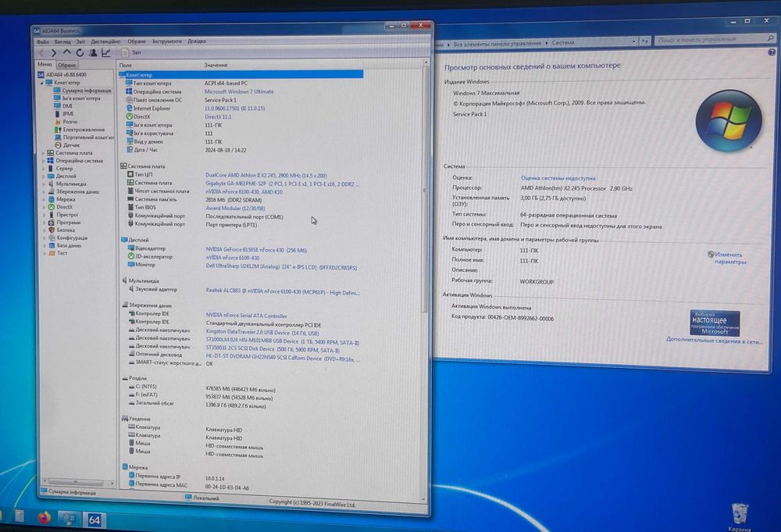Viewport: 781px width, 532px height.
Task: Expand the Системна плата tree node
Action: pos(43,153)
